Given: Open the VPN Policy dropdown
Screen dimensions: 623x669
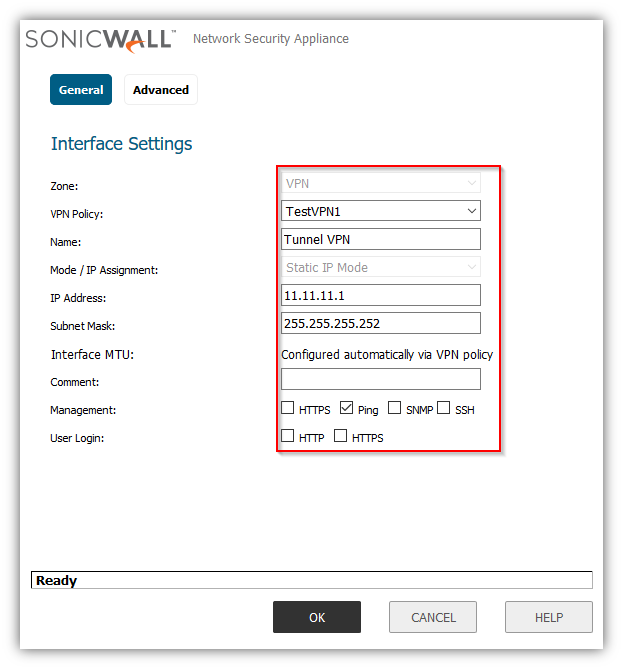Looking at the screenshot, I should pos(381,211).
